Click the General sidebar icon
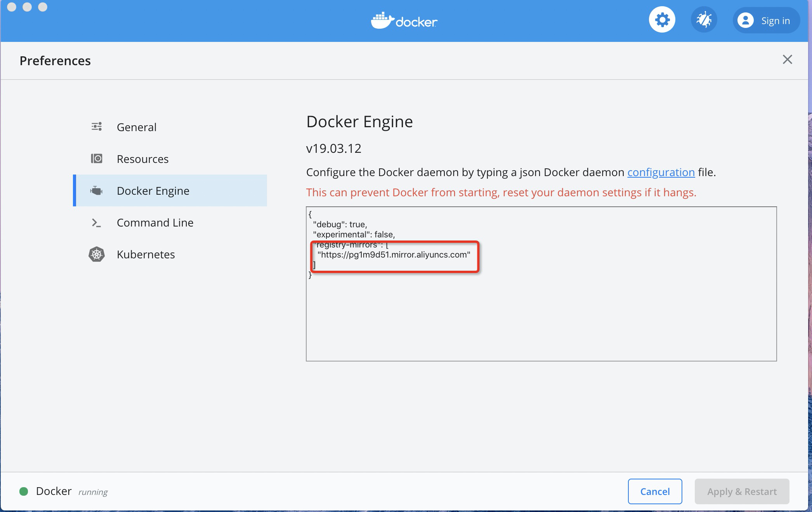This screenshot has width=812, height=512. (96, 126)
